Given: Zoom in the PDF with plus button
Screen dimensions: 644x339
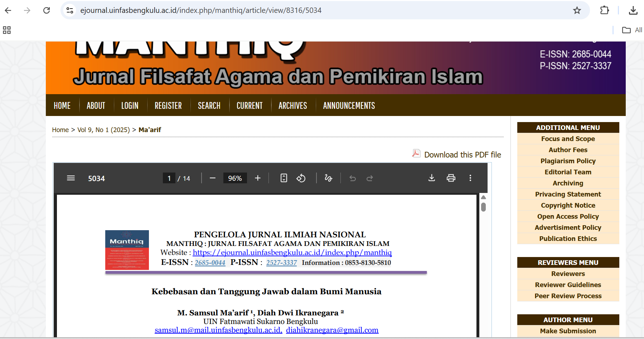Looking at the screenshot, I should [258, 178].
